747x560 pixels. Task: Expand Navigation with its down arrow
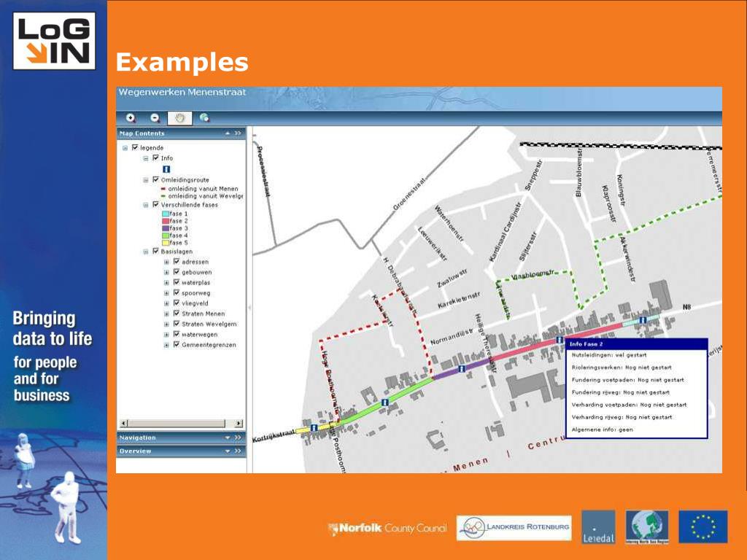coord(228,437)
